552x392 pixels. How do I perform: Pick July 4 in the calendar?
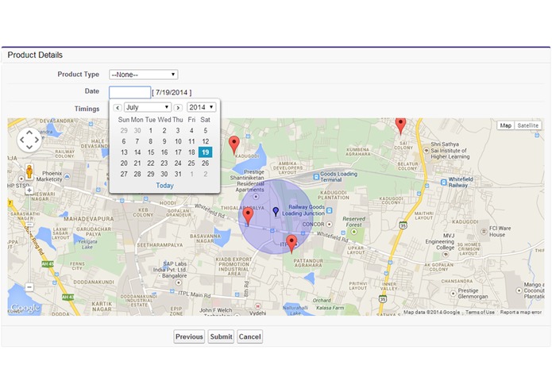[191, 130]
